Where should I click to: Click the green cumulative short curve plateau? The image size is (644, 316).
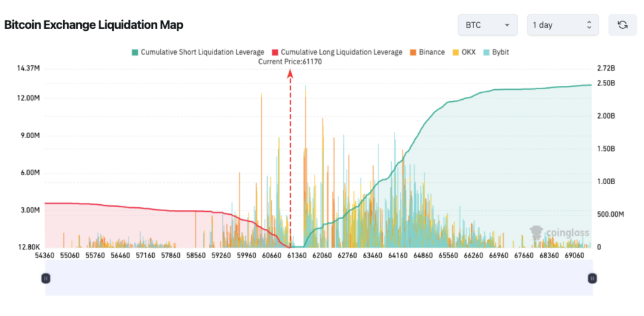point(535,89)
